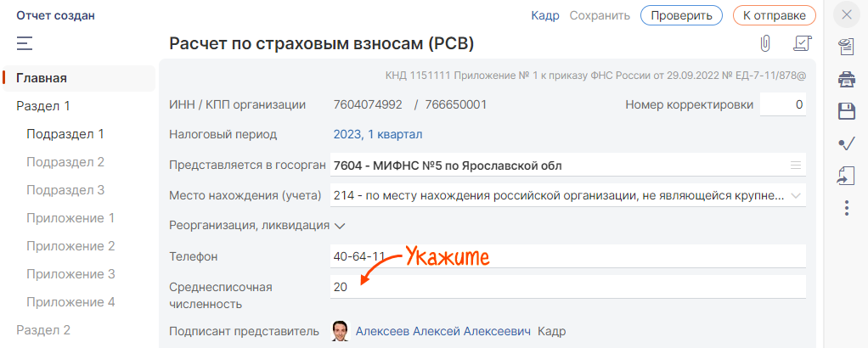
Task: Open Алексеев Алексей Алексеевич signer link
Action: click(x=443, y=331)
